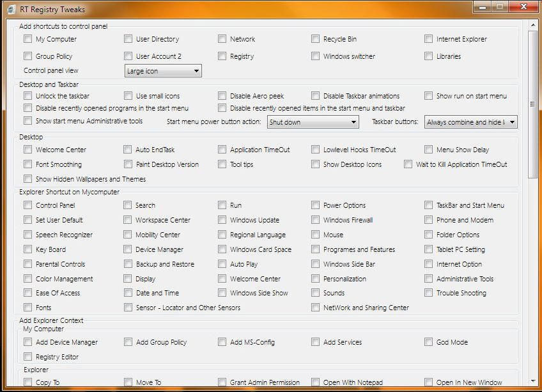Check Show Hidden Wallpapers and Themes
The width and height of the screenshot is (542, 392).
point(27,179)
